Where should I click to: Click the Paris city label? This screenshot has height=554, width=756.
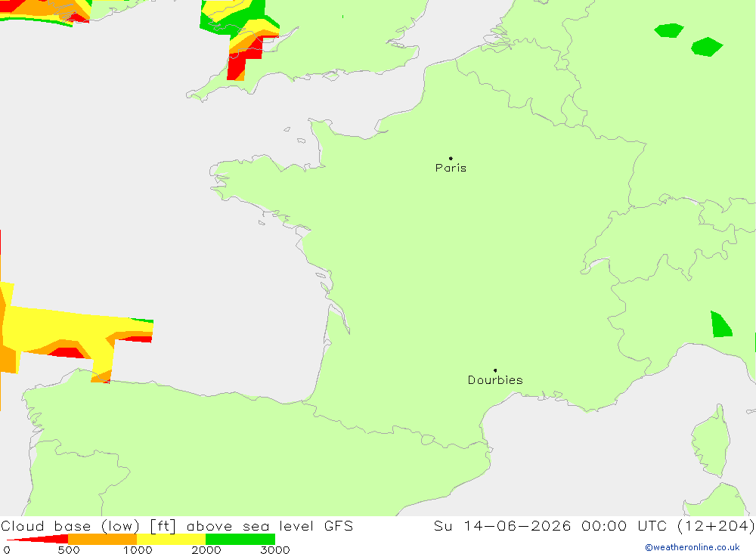tap(451, 168)
